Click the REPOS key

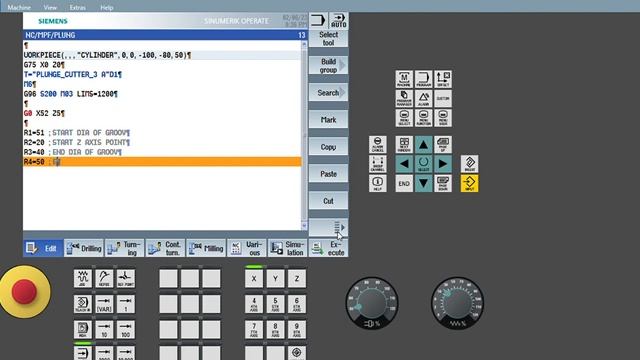coord(104,278)
